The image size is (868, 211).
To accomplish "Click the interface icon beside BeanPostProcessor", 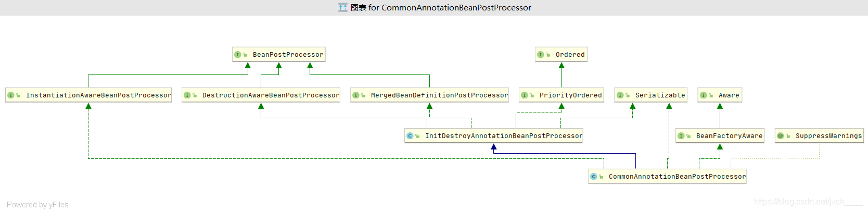I will click(x=238, y=55).
